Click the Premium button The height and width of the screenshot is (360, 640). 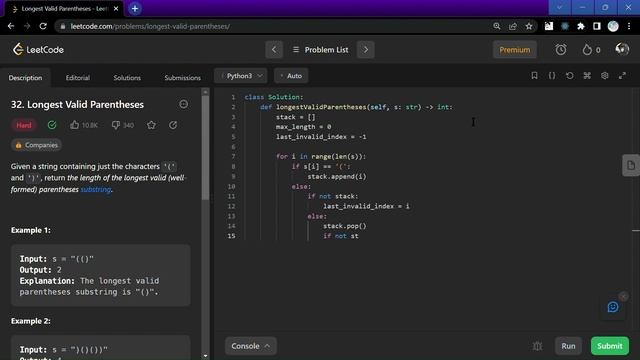coord(515,50)
